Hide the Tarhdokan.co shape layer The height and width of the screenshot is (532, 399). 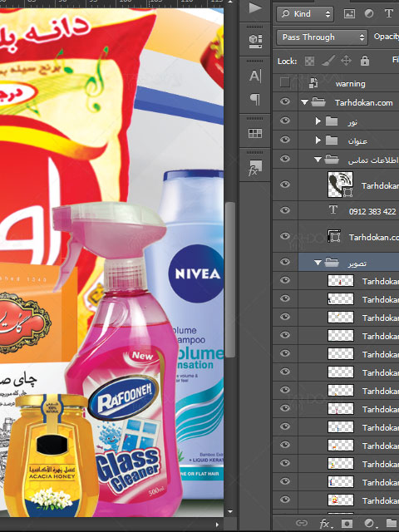click(285, 236)
